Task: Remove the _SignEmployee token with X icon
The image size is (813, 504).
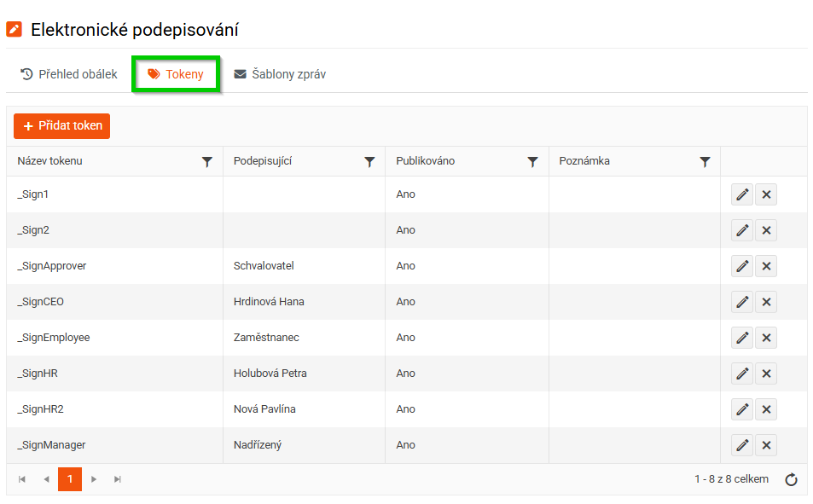Action: (x=766, y=338)
